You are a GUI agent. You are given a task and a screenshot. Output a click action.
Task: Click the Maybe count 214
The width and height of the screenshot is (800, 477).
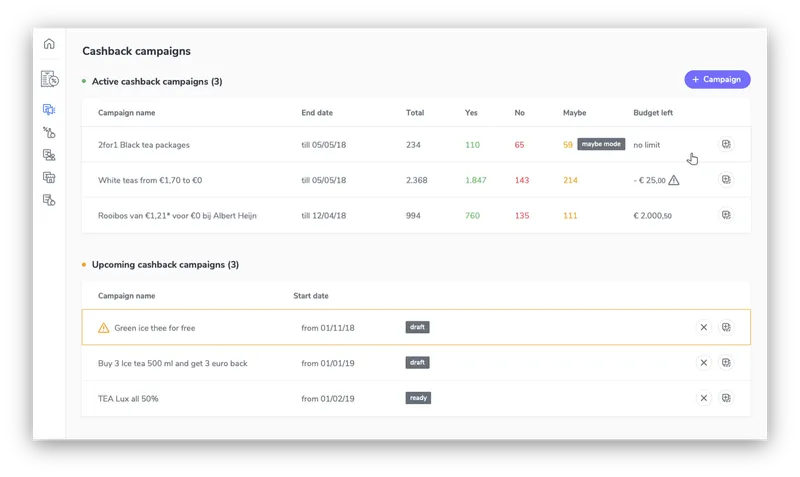coord(570,180)
